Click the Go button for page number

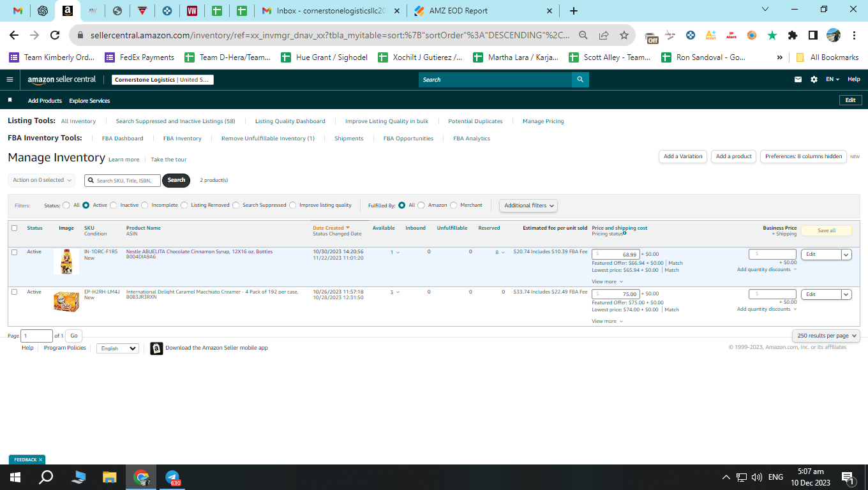pos(74,336)
